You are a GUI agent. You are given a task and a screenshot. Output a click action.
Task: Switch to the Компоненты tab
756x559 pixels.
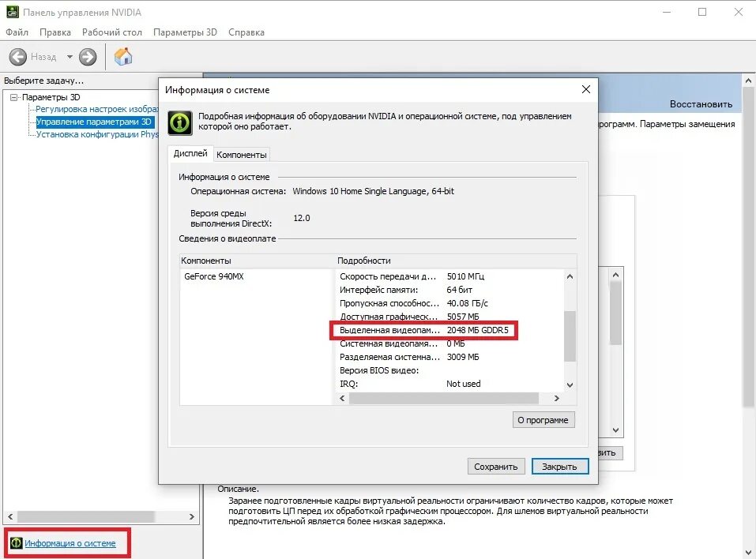coord(242,155)
